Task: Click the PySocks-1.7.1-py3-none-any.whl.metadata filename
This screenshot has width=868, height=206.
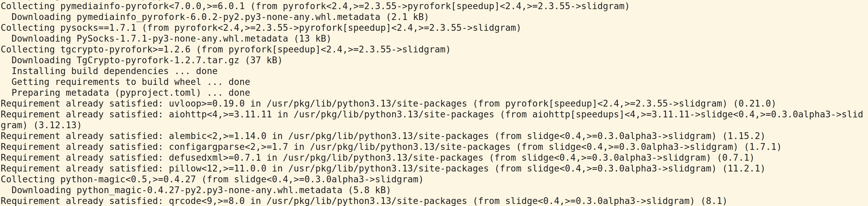Action: 182,39
